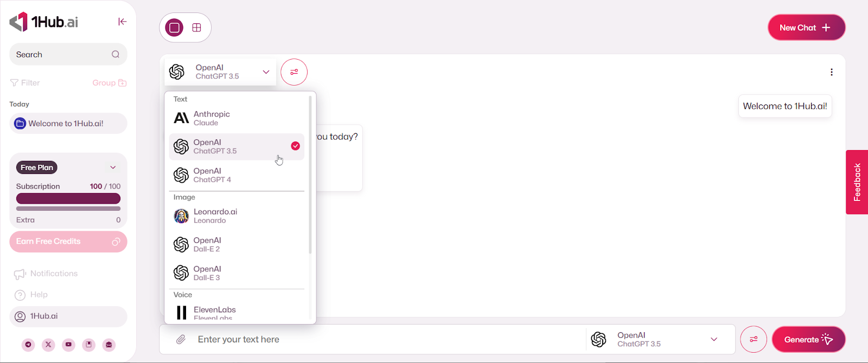Screen dimensions: 868x363
Task: Click the Leonardo.ai avatar icon
Action: click(x=181, y=216)
